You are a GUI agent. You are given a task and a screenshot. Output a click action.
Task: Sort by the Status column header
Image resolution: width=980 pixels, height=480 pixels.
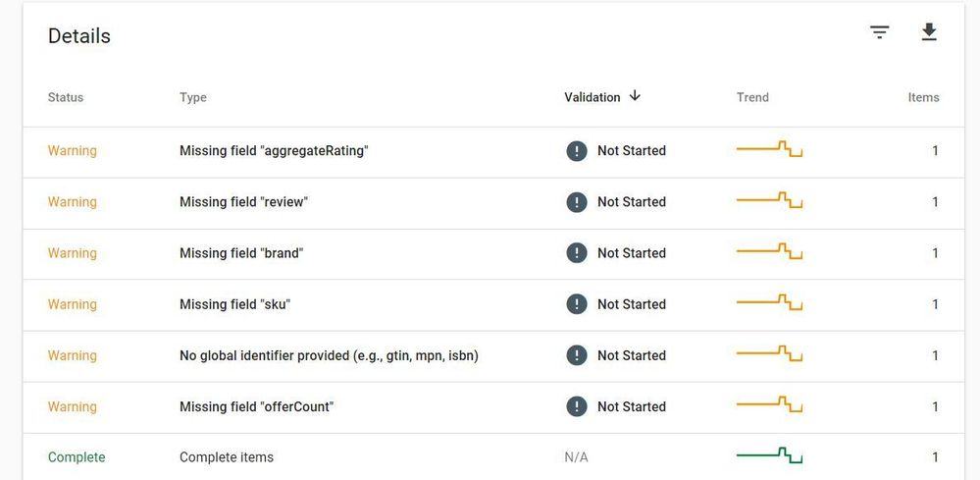[66, 97]
